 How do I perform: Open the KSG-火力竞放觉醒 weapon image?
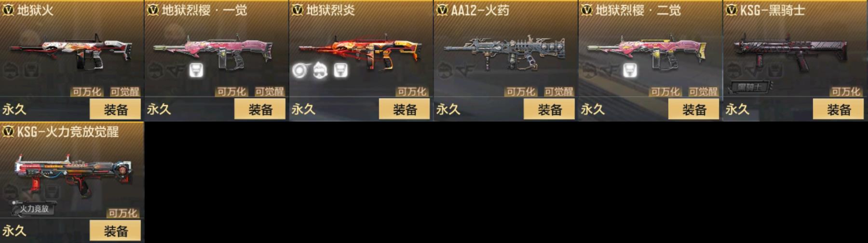[x=72, y=175]
